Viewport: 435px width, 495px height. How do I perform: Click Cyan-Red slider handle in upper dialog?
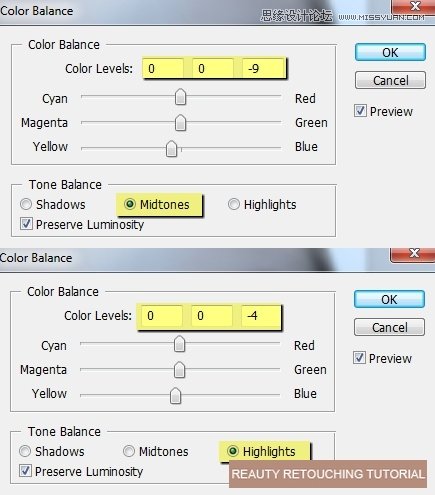pos(180,97)
